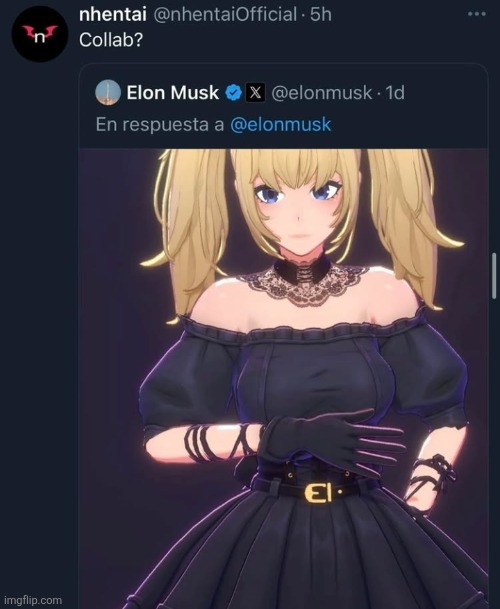Click the Elon Musk display name
Viewport: 500px width, 609px height.
coord(172,92)
